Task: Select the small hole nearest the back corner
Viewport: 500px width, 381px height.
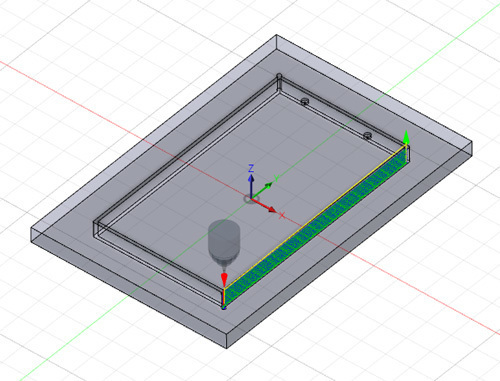Action: pyautogui.click(x=304, y=100)
